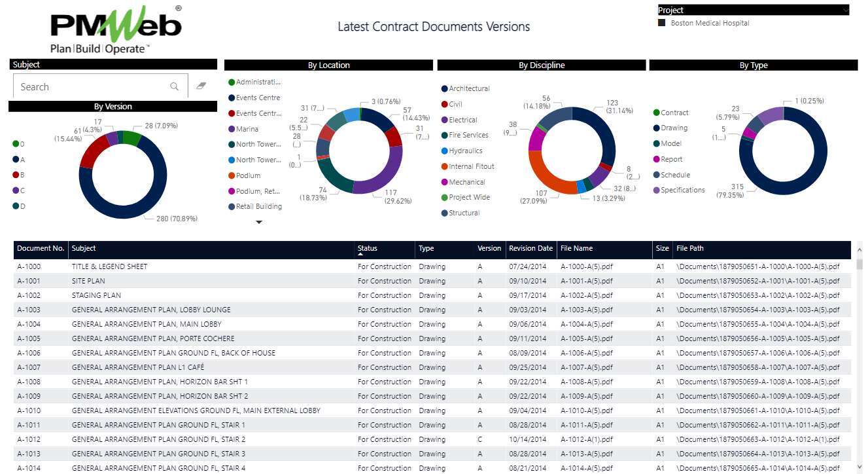
Task: Click the PMWeb logo
Action: [116, 29]
